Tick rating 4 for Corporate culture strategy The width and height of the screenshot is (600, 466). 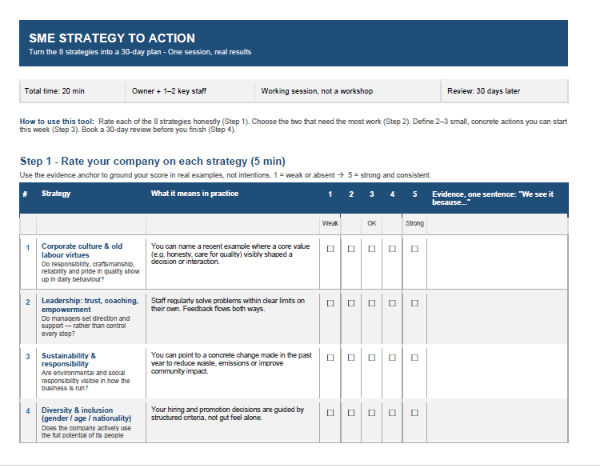392,249
